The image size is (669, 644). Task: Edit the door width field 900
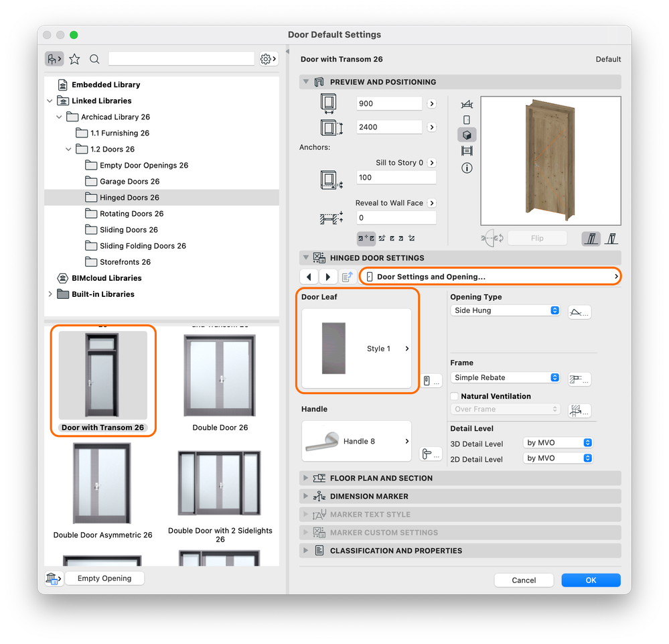click(x=389, y=103)
